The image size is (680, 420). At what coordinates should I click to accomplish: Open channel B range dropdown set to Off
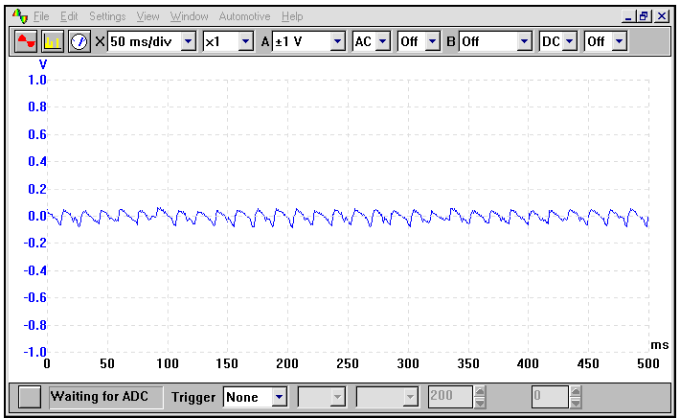(524, 41)
